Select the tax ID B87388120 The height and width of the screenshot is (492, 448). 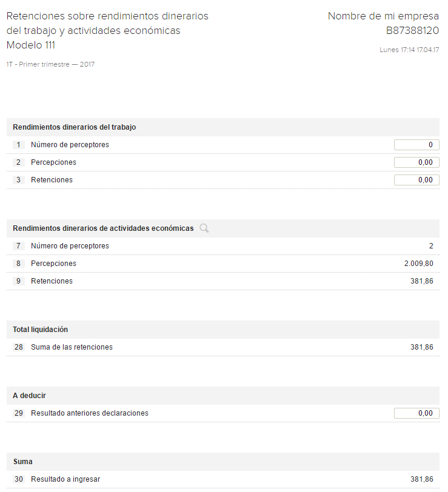pos(412,30)
